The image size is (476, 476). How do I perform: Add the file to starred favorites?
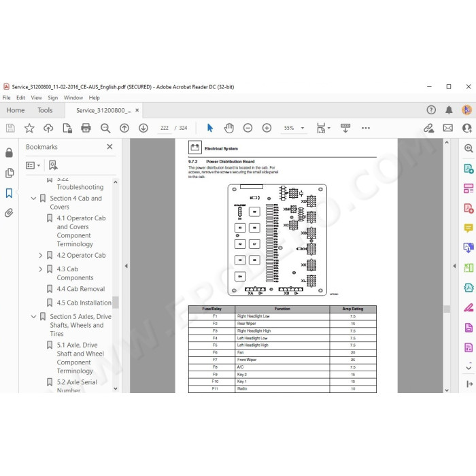coord(29,128)
